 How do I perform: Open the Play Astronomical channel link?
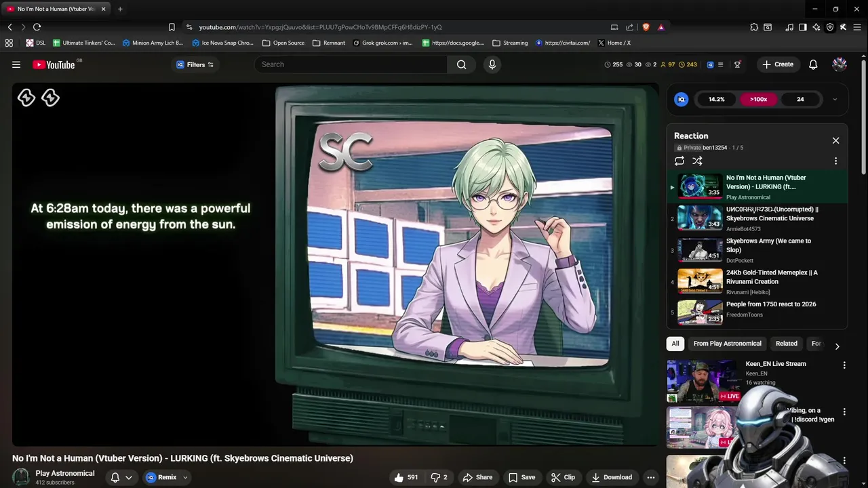[65, 473]
